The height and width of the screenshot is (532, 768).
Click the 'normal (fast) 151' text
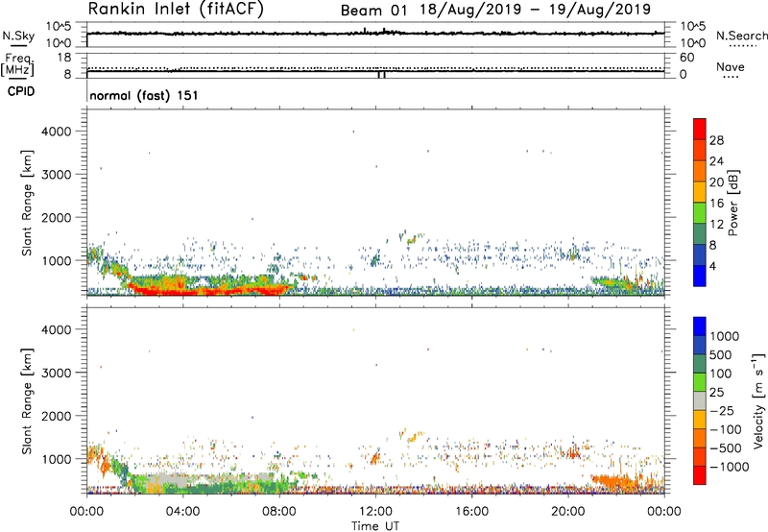pos(144,95)
